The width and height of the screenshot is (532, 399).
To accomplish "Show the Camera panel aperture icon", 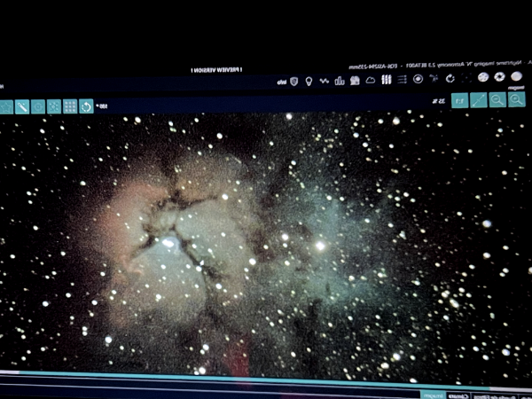I will coord(499,77).
